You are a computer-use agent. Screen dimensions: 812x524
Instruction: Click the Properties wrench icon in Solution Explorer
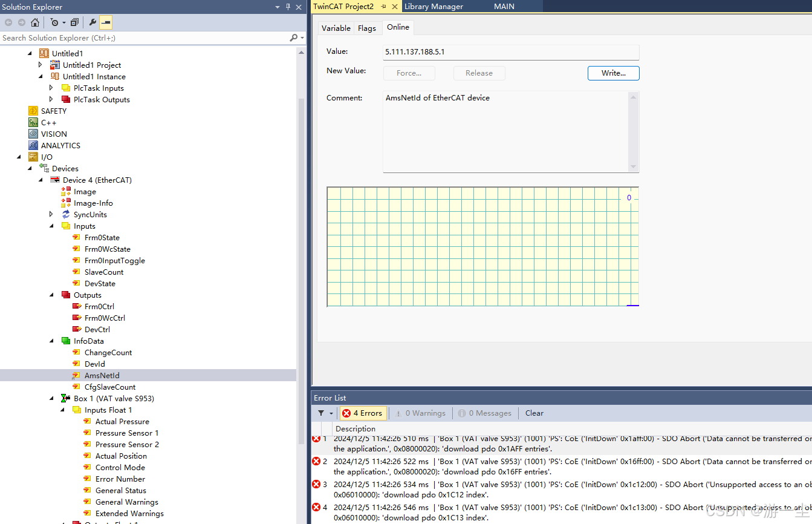(x=93, y=22)
